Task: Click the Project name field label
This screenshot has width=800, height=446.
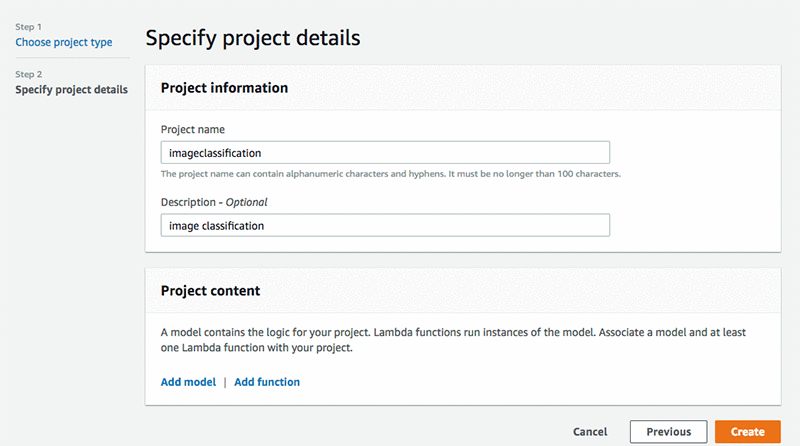Action: tap(193, 129)
